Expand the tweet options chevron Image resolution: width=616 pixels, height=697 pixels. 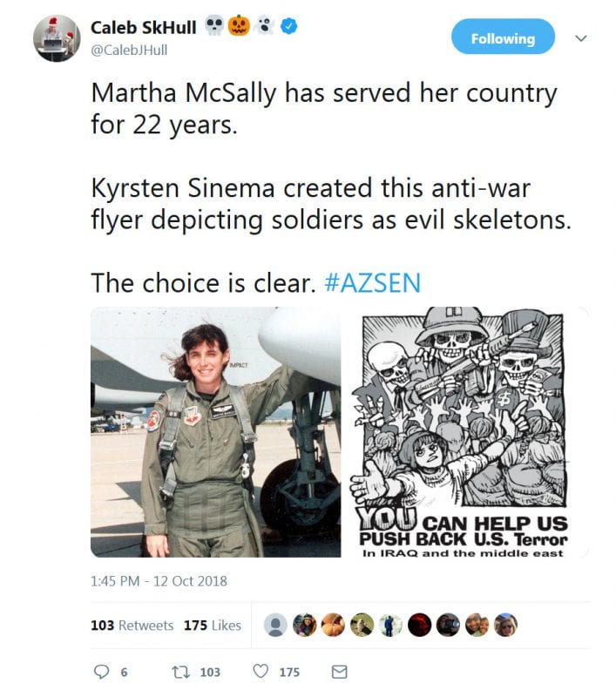click(x=581, y=38)
